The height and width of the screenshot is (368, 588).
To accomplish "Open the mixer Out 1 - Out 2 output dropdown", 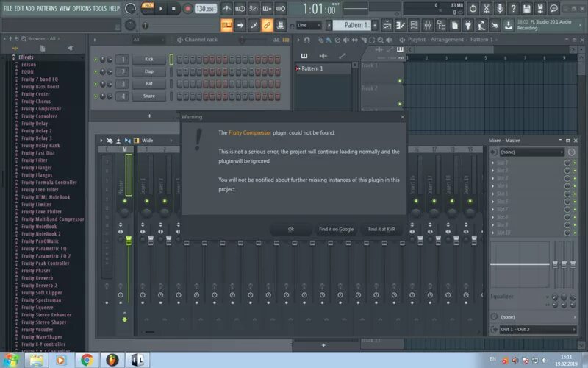I will tap(537, 329).
